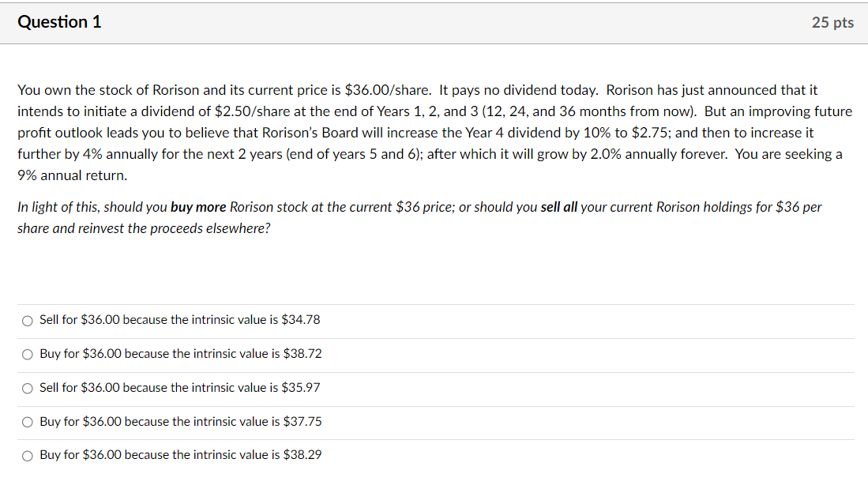Select the radio button for intrinsic value $38.29

[x=28, y=455]
